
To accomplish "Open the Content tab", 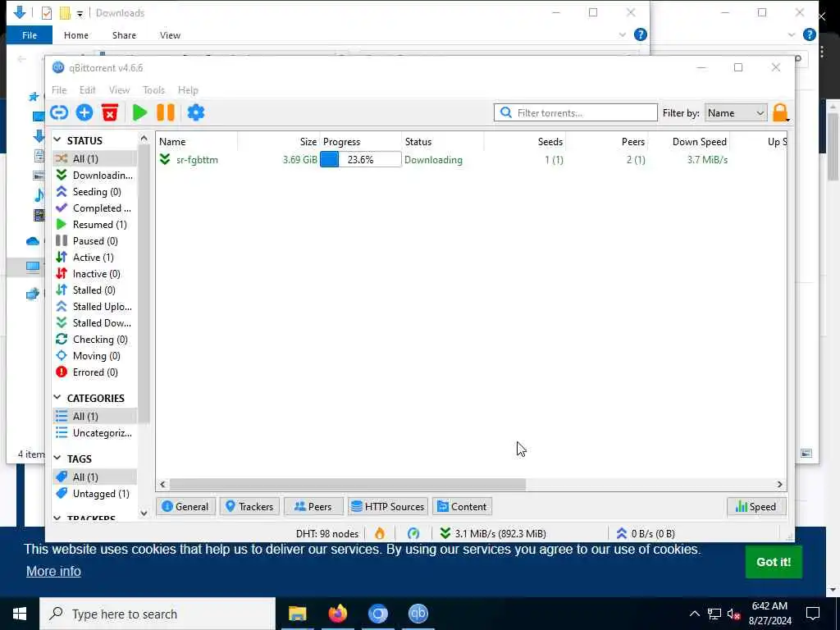I will [463, 507].
